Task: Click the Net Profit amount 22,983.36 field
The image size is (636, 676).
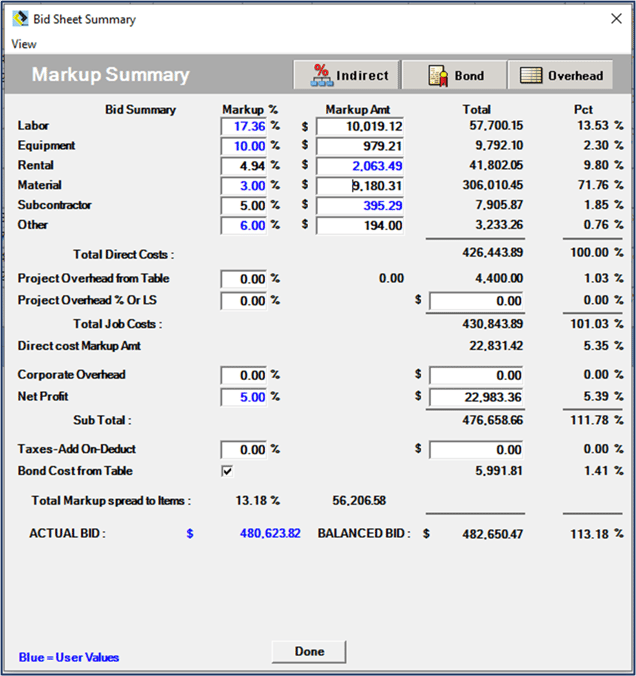Action: point(476,397)
